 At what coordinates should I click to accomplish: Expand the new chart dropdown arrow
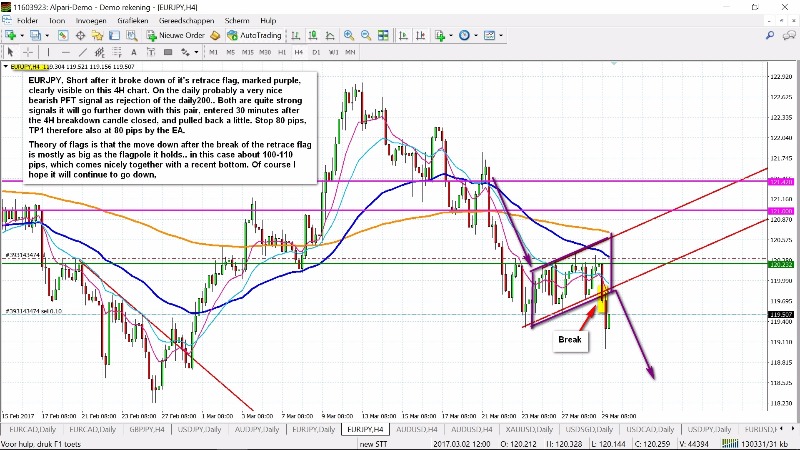pyautogui.click(x=23, y=35)
